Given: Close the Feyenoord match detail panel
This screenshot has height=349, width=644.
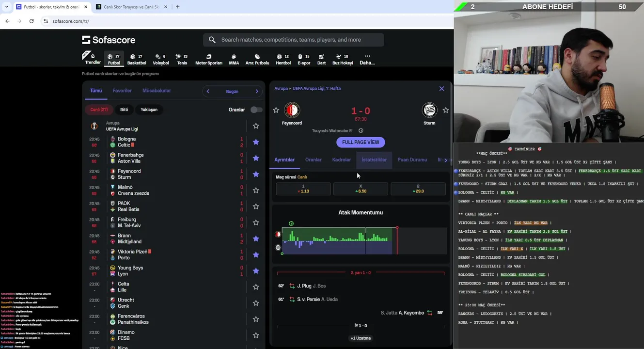Looking at the screenshot, I should [x=441, y=89].
